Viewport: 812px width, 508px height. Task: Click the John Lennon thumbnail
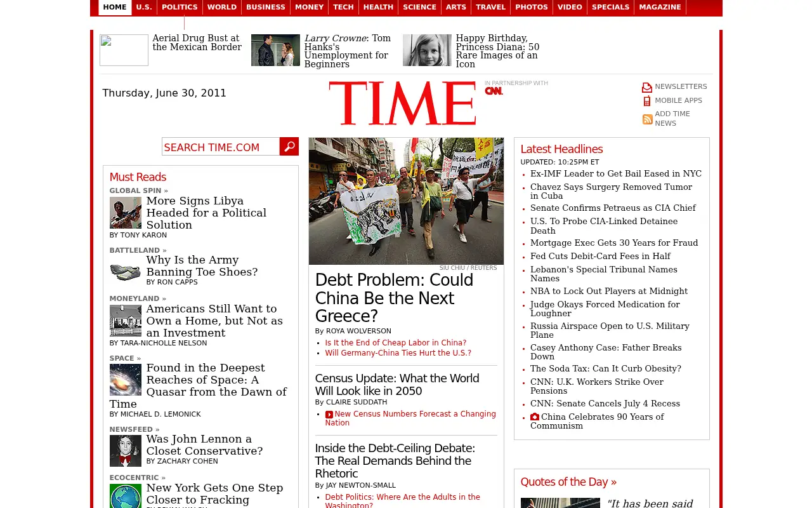[x=126, y=451]
